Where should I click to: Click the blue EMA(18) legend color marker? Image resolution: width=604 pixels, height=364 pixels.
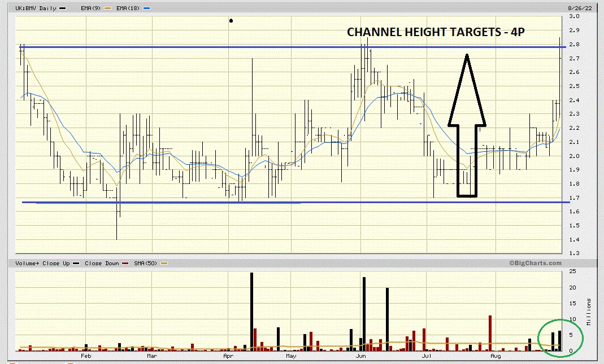coord(147,8)
